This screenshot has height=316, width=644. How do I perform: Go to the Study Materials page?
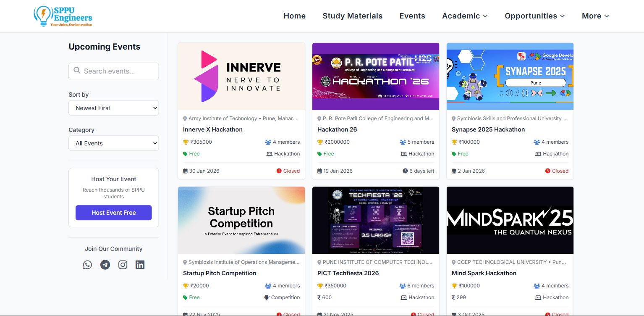point(352,16)
